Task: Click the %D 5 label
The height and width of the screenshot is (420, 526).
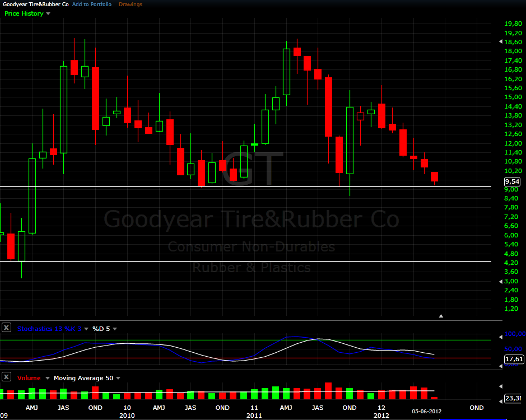Action: point(101,329)
